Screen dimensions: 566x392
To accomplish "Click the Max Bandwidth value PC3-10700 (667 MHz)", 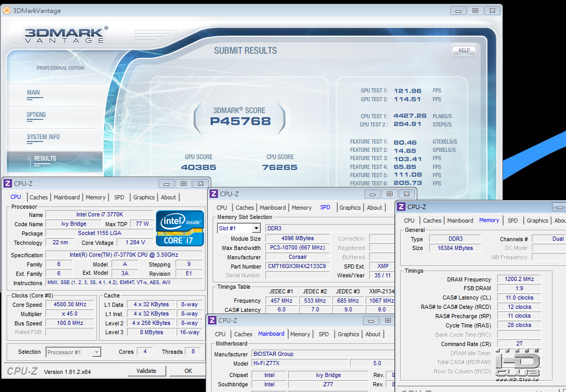I will [297, 247].
